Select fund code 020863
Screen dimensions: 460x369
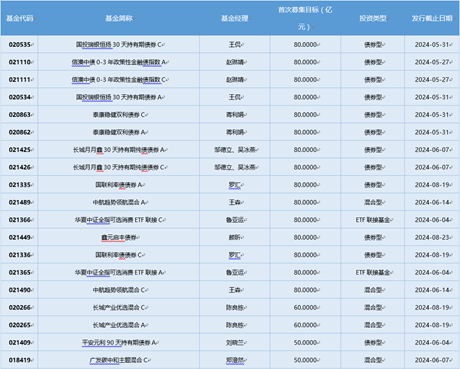click(20, 115)
